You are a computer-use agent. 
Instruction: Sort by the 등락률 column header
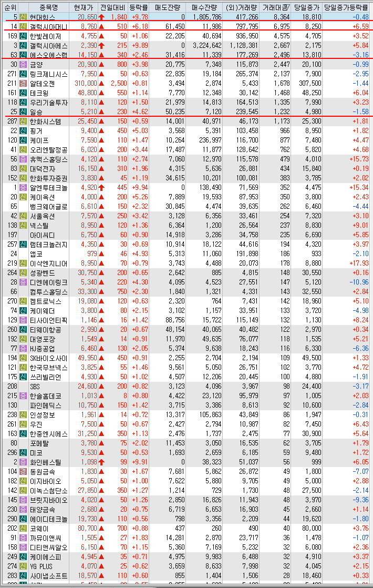[x=139, y=7]
